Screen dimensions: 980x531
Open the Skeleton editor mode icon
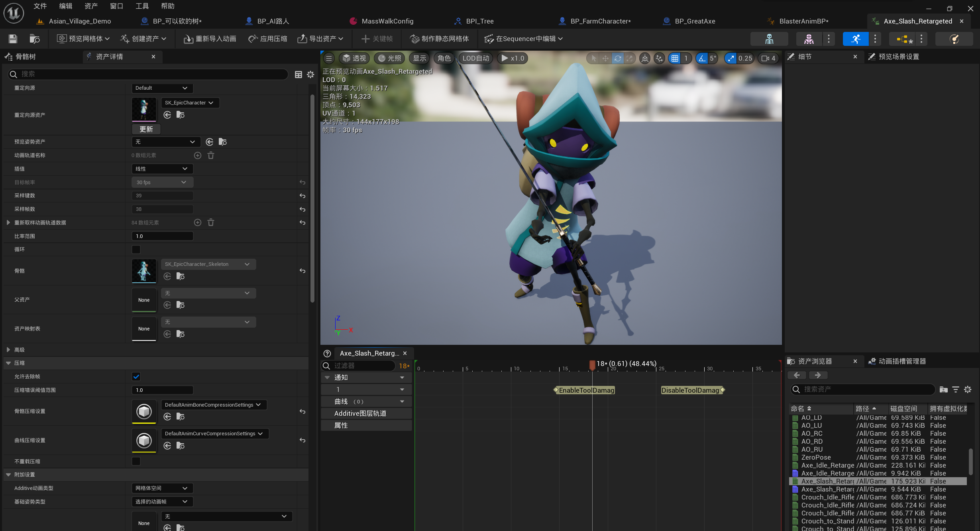click(769, 39)
